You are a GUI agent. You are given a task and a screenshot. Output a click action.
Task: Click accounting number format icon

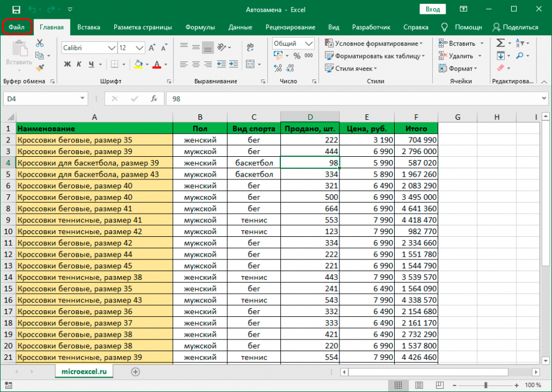pos(278,56)
